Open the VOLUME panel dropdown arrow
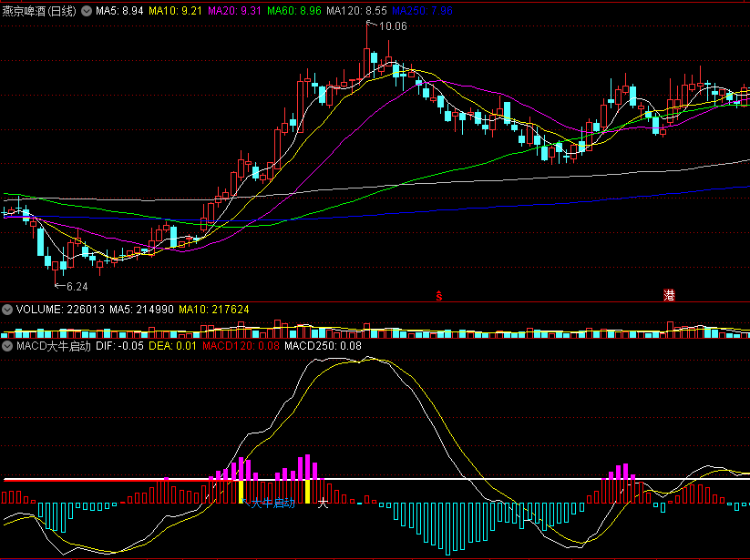 point(6,310)
